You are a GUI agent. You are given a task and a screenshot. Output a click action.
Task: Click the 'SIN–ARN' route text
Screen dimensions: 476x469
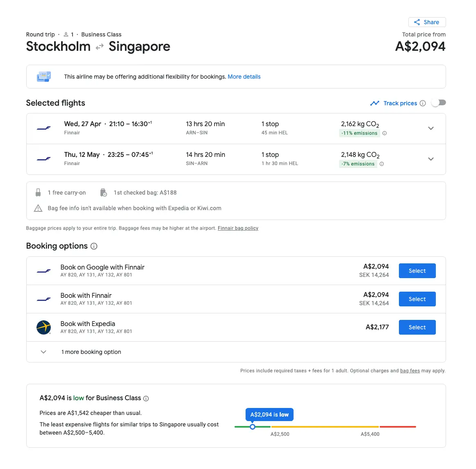197,163
